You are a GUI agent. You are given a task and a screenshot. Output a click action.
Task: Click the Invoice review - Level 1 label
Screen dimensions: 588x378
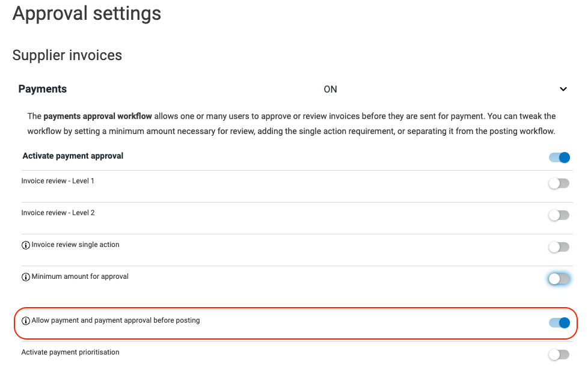pos(58,181)
